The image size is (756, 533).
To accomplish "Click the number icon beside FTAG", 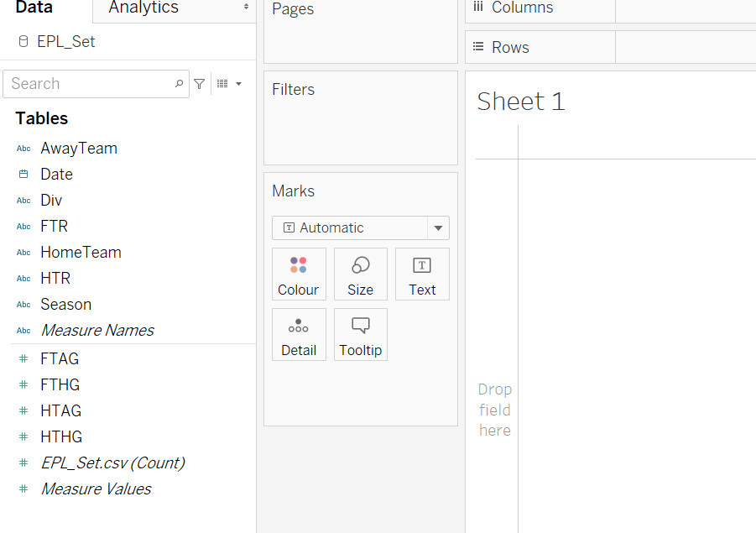I will coord(23,358).
